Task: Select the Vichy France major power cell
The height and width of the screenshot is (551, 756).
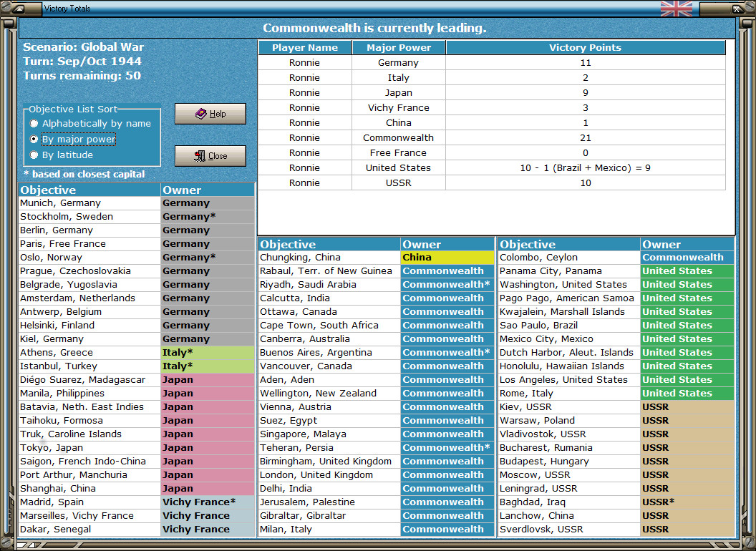Action: (398, 107)
